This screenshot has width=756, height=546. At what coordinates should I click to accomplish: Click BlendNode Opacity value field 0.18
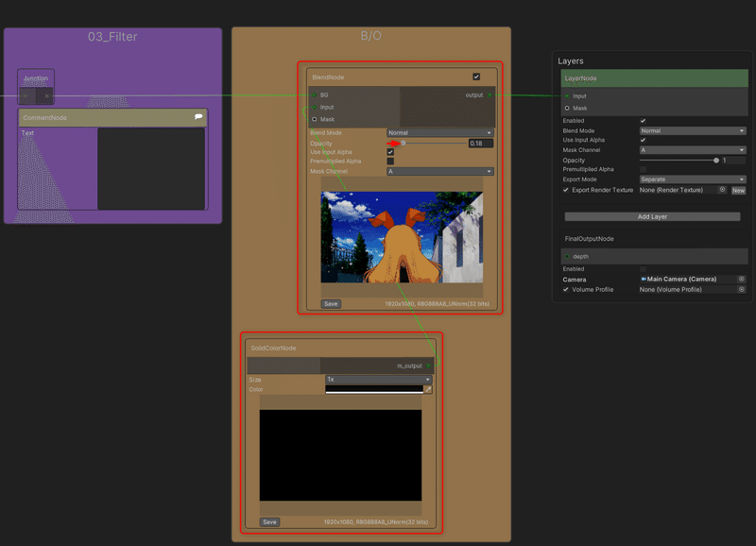click(x=481, y=144)
